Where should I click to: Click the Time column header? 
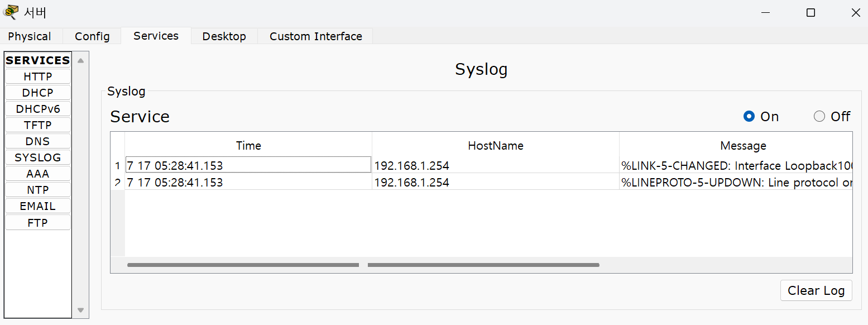pyautogui.click(x=248, y=146)
